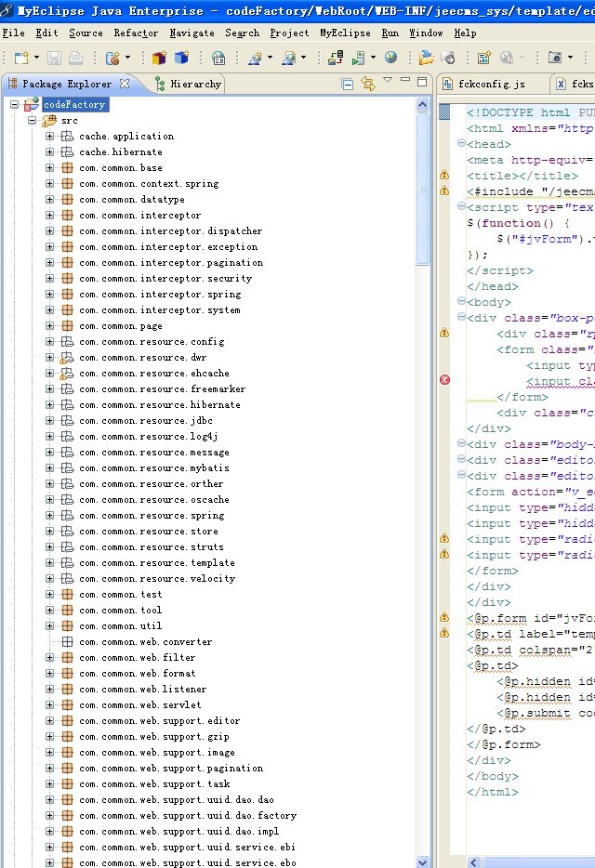Click the Print toolbar icon
595x868 pixels.
(x=76, y=58)
